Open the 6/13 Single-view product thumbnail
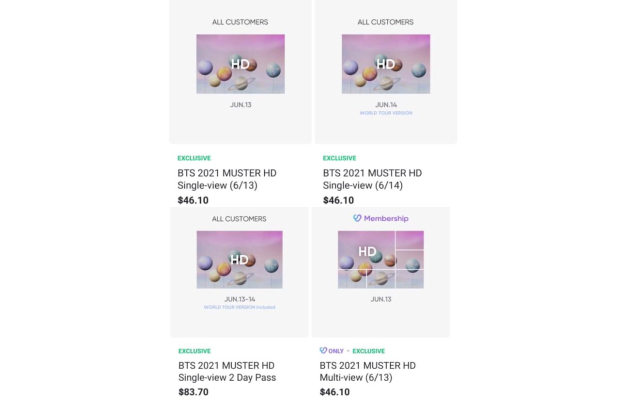 click(x=240, y=64)
